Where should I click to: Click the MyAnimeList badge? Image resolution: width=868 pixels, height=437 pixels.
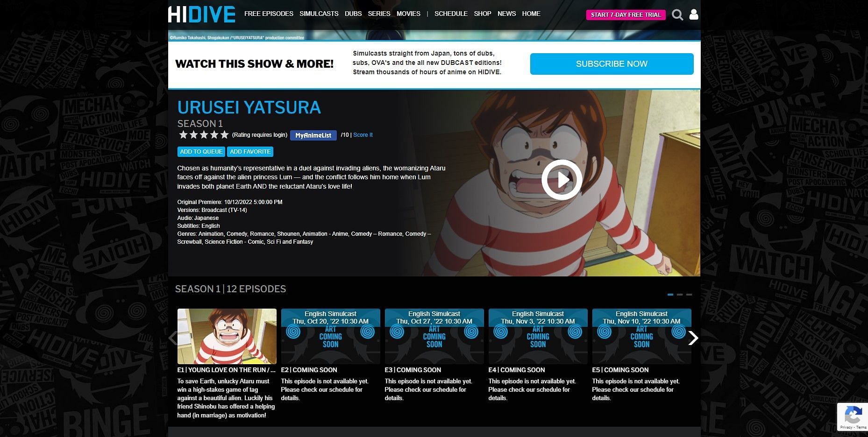313,135
